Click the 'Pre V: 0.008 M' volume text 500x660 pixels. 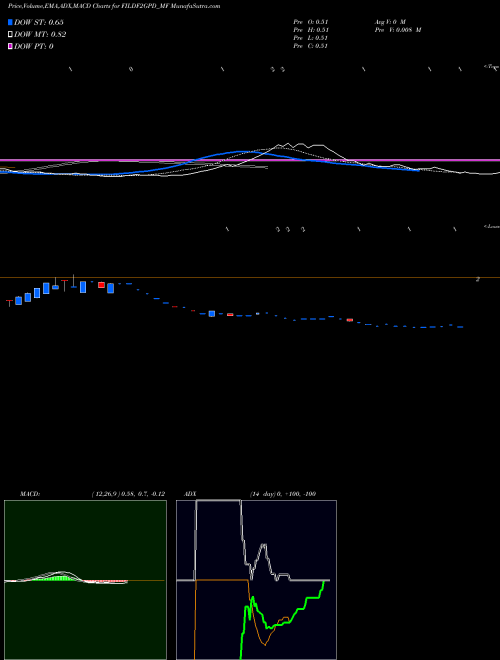pyautogui.click(x=398, y=30)
